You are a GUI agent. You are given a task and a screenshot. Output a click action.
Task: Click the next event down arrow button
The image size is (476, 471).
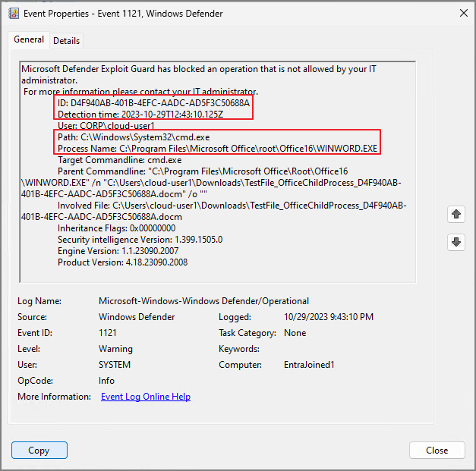click(456, 242)
